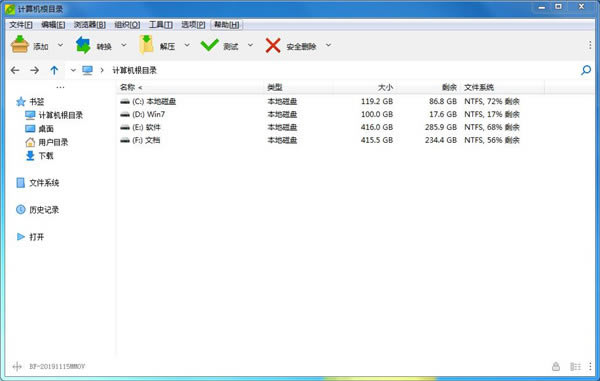Click the 17.6 GB free space cell
The width and height of the screenshot is (600, 381).
[x=443, y=114]
